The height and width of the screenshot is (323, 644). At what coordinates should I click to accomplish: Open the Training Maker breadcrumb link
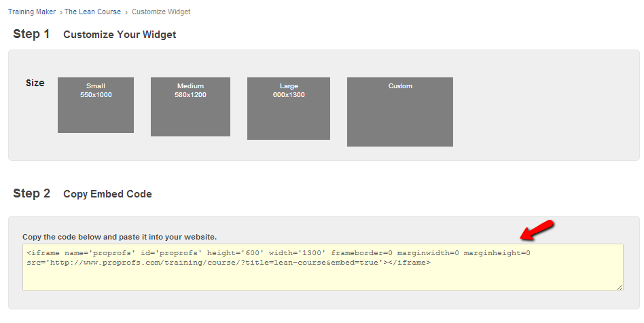point(33,12)
